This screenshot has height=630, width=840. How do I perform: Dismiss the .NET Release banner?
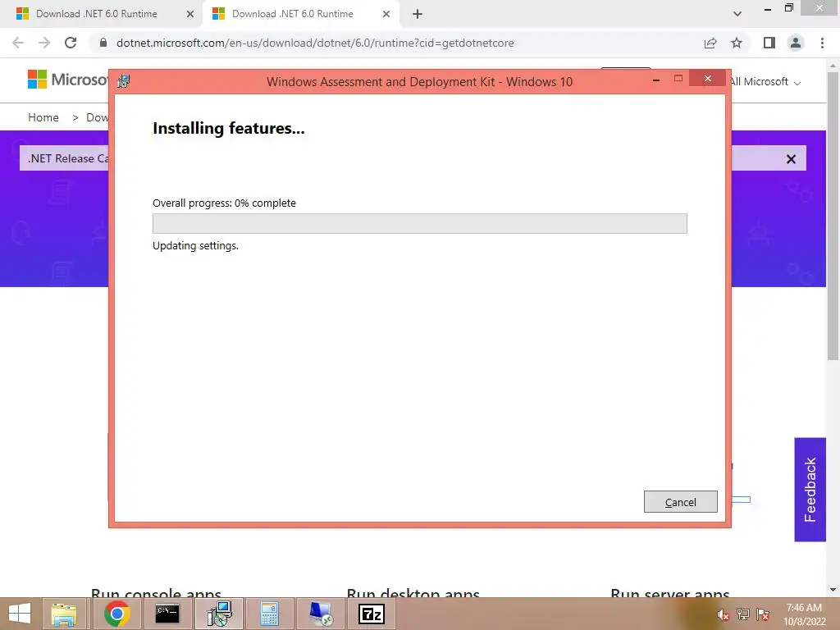791,159
